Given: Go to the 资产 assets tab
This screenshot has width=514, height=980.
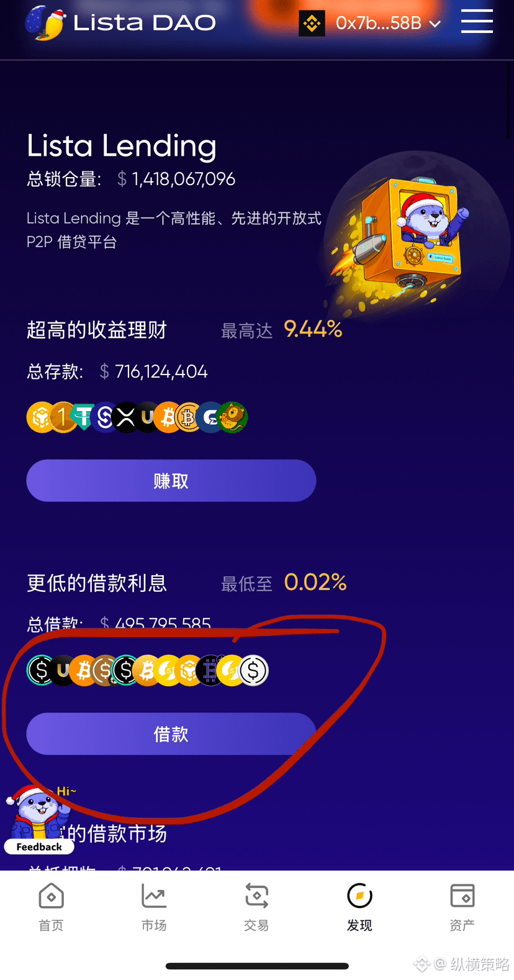Looking at the screenshot, I should [462, 907].
